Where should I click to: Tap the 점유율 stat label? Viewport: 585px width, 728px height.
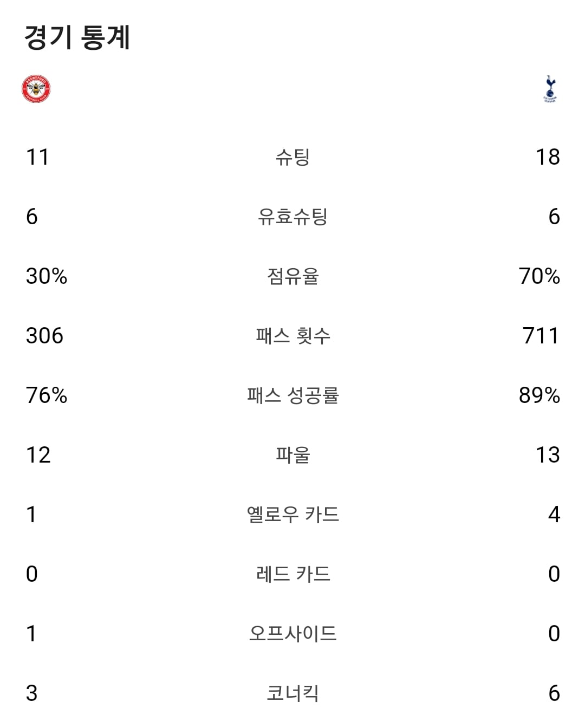pos(292,276)
